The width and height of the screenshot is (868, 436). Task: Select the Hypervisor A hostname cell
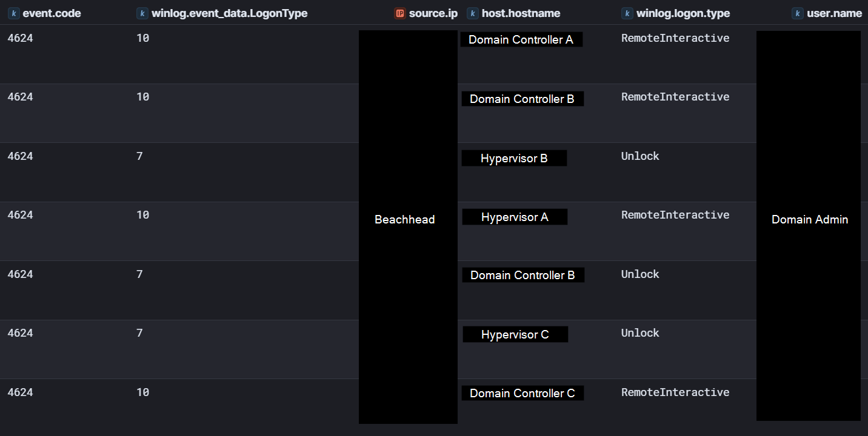[x=515, y=217]
